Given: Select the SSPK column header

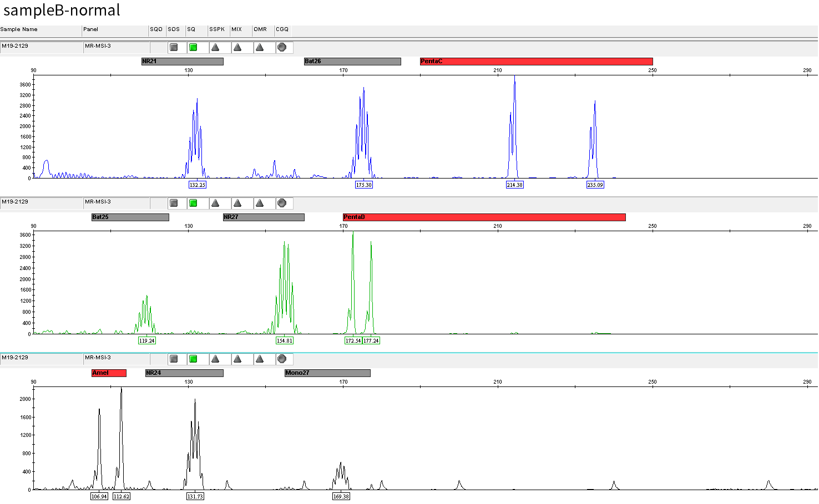Looking at the screenshot, I should (218, 29).
